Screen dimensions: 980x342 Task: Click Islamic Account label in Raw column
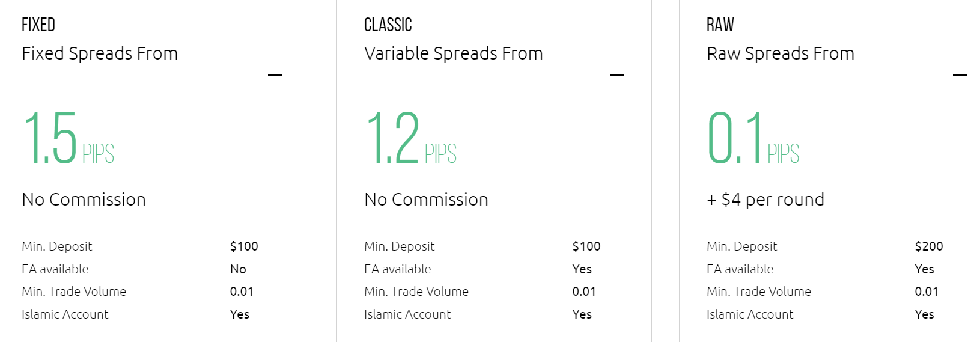tap(750, 314)
